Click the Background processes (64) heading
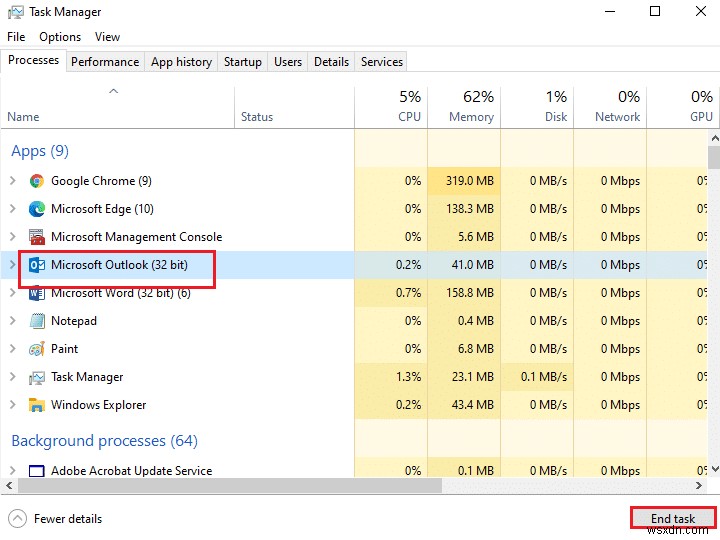The width and height of the screenshot is (720, 540). click(105, 441)
